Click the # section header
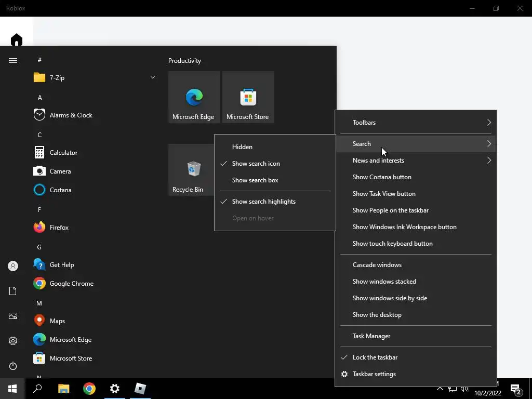The width and height of the screenshot is (532, 399). (x=39, y=60)
